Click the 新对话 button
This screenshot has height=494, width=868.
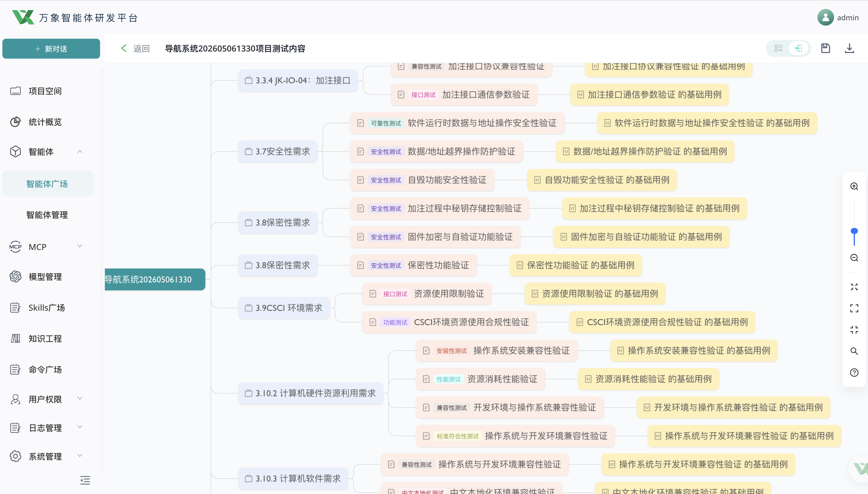click(x=51, y=49)
